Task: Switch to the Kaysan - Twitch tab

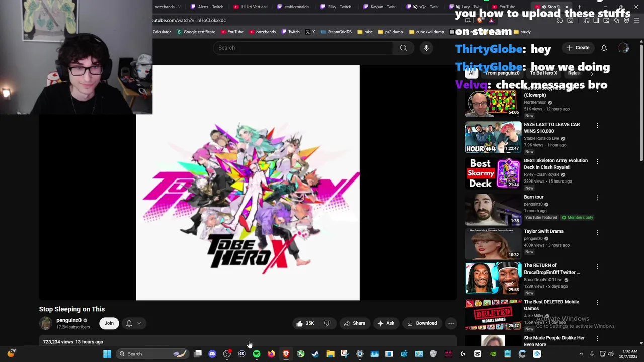Action: pos(379,7)
